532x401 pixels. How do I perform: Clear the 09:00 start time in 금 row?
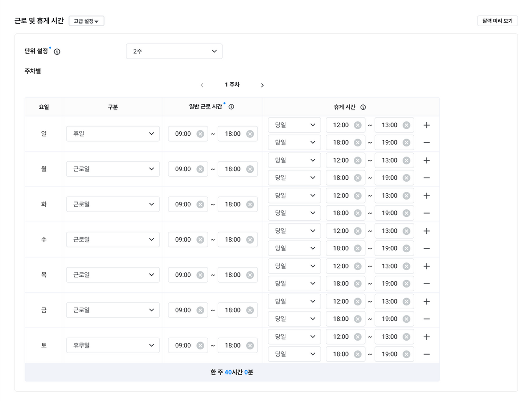(x=200, y=310)
